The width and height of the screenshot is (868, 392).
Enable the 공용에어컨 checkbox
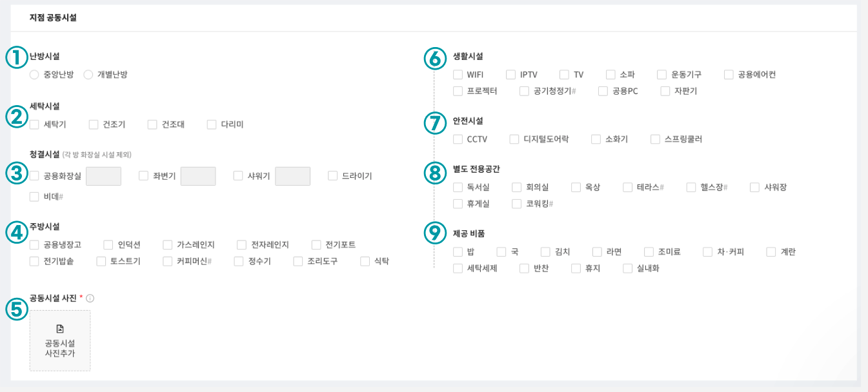pyautogui.click(x=729, y=75)
